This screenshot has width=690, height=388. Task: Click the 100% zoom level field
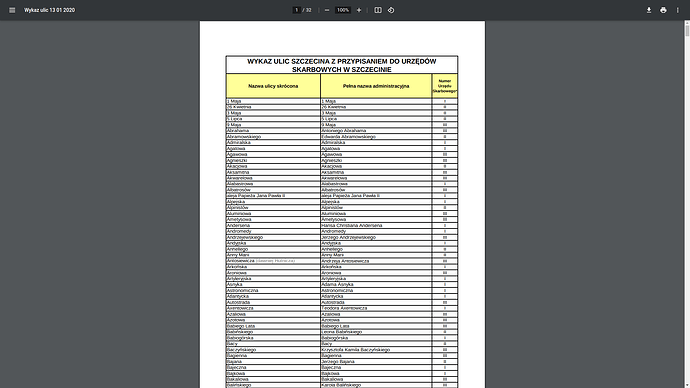click(343, 10)
